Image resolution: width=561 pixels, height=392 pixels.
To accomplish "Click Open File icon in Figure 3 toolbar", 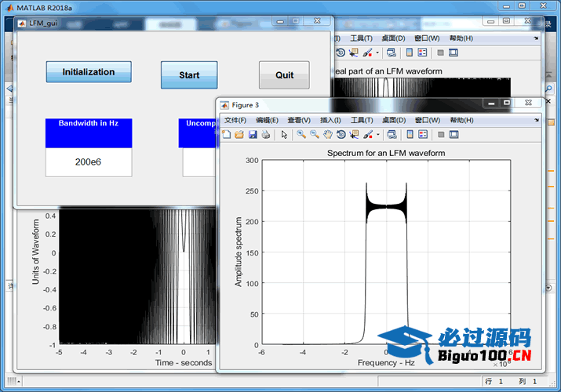I will (x=239, y=134).
